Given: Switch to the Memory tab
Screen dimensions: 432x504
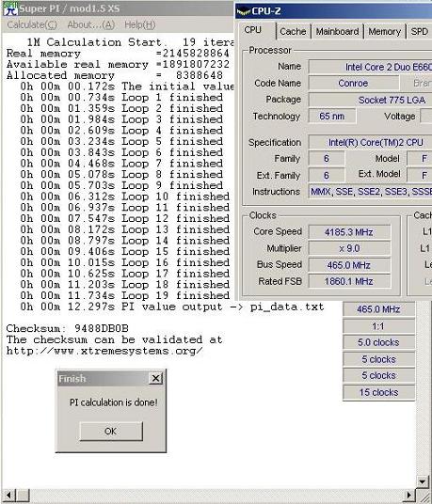Looking at the screenshot, I should coord(384,32).
